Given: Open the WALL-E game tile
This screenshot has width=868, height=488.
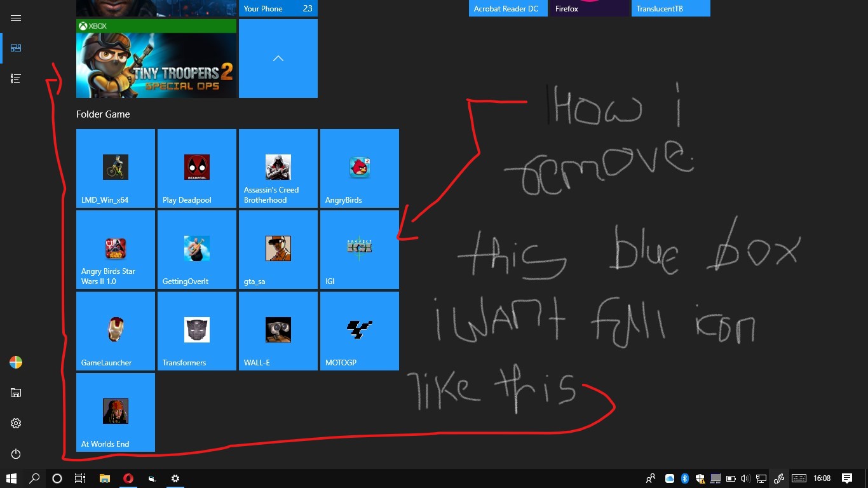Looking at the screenshot, I should 278,331.
